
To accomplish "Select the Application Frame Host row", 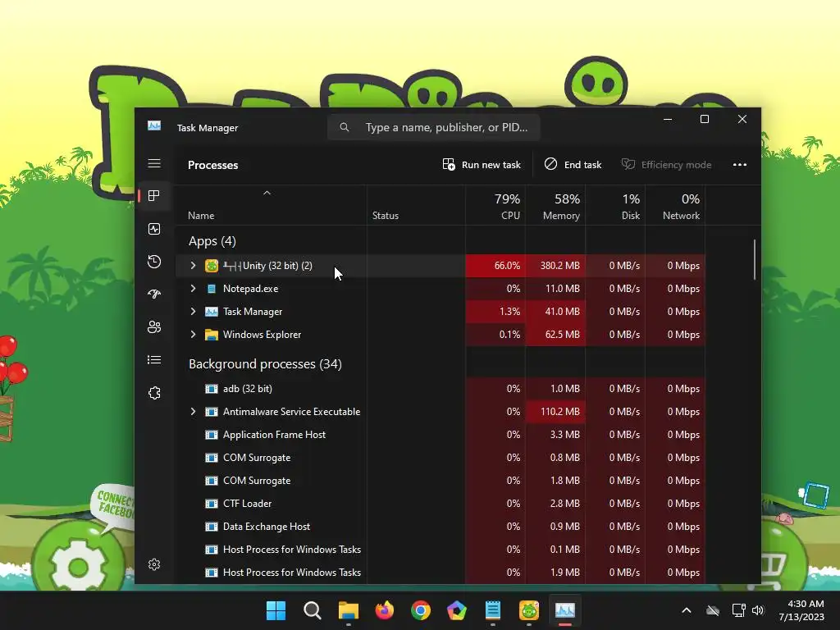I will (x=441, y=435).
